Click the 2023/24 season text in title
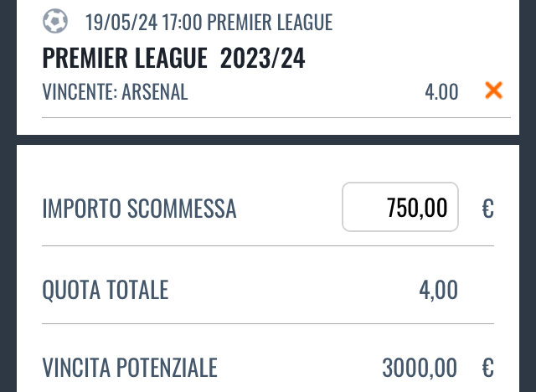 click(x=262, y=58)
